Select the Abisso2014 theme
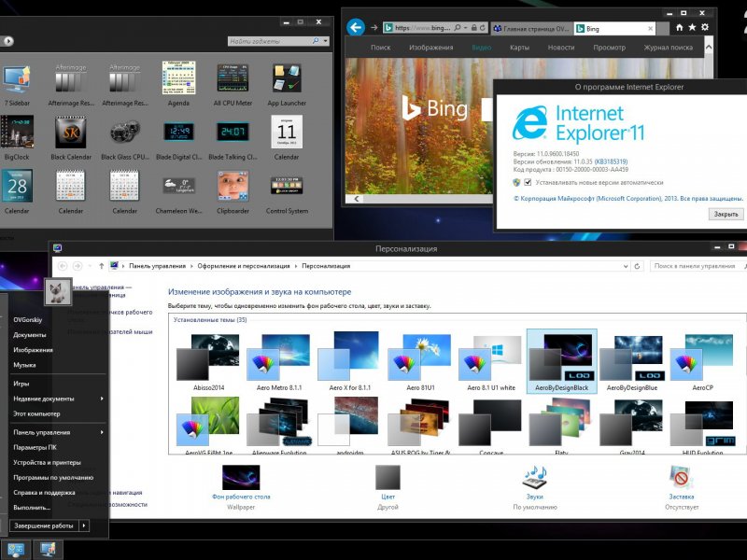This screenshot has width=747, height=560. [x=208, y=362]
